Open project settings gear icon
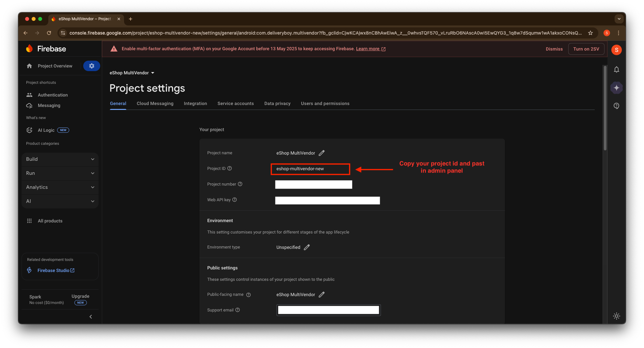Image resolution: width=644 pixels, height=348 pixels. [92, 66]
